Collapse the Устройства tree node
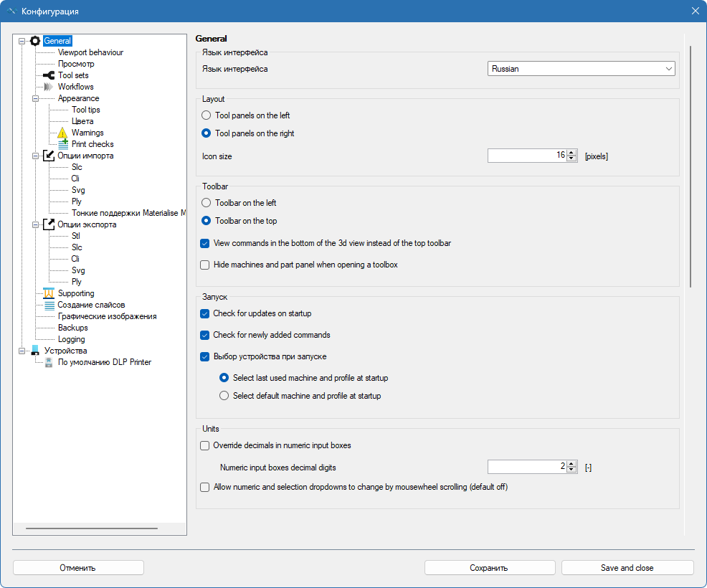Screen dimensions: 707x588 click(x=22, y=351)
